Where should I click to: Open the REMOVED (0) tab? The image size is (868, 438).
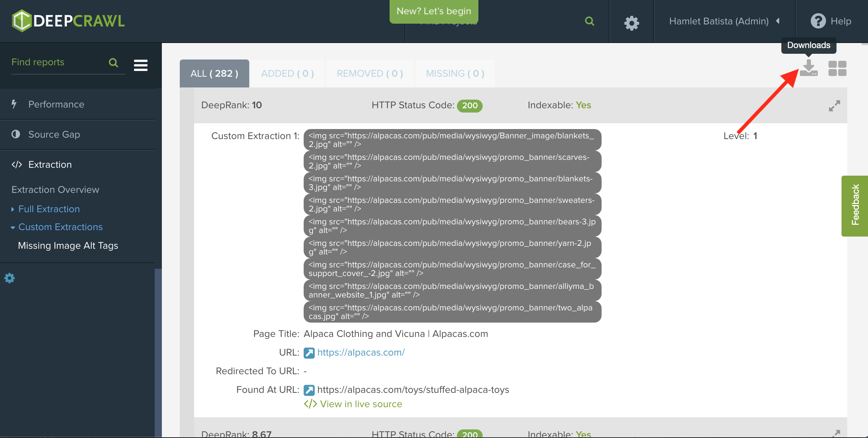point(370,73)
